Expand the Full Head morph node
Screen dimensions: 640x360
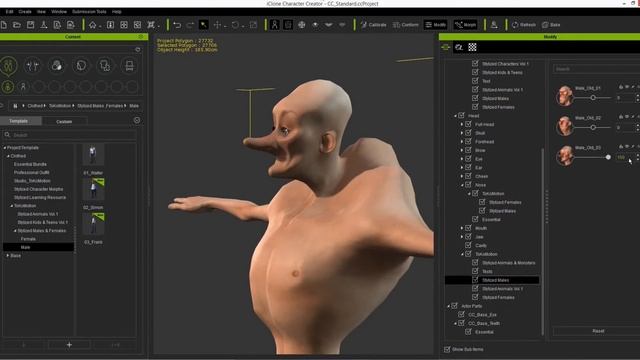click(462, 124)
